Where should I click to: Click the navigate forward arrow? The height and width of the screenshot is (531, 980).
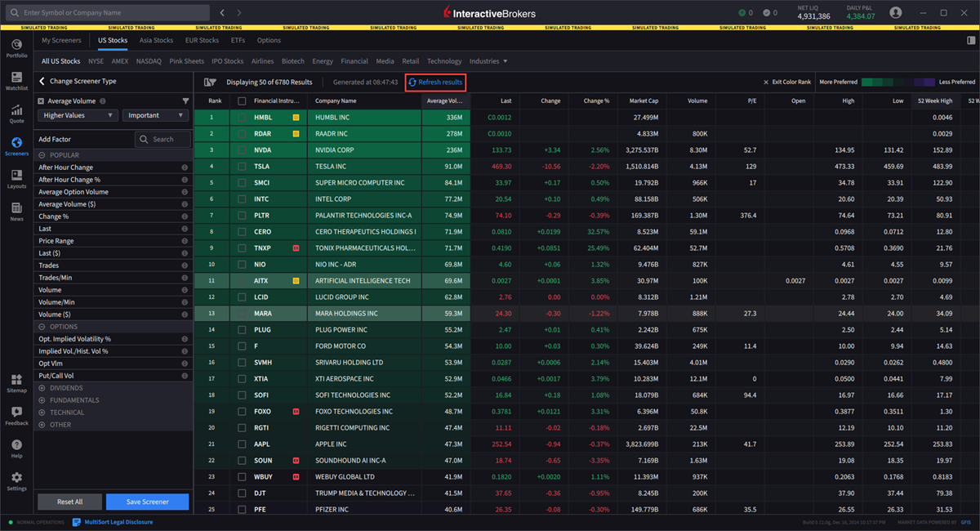pos(239,13)
